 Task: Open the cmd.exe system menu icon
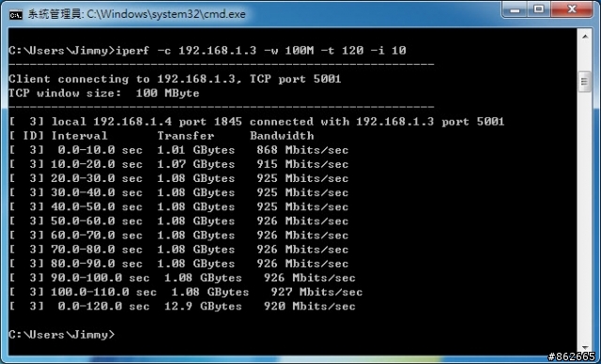(16, 15)
